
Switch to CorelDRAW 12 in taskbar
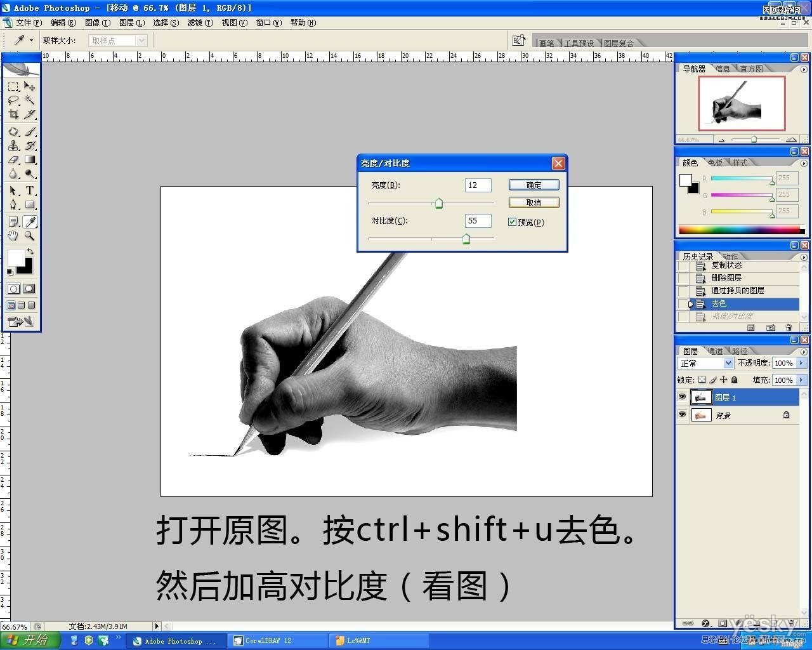[277, 640]
